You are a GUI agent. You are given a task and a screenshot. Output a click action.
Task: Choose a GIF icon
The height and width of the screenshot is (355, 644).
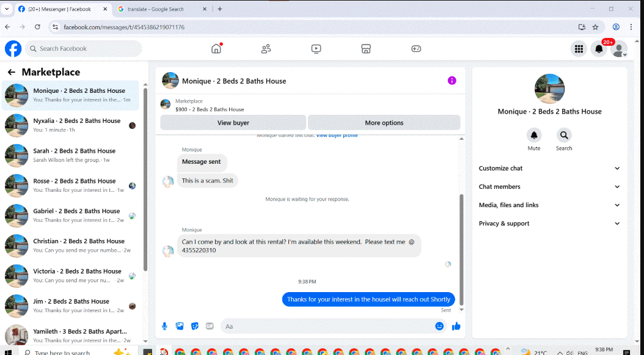210,326
